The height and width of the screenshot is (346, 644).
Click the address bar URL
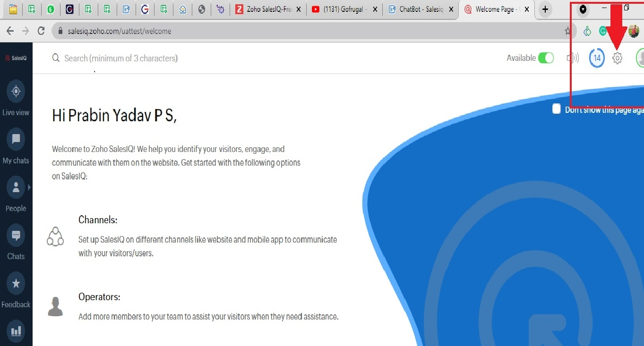click(x=120, y=31)
